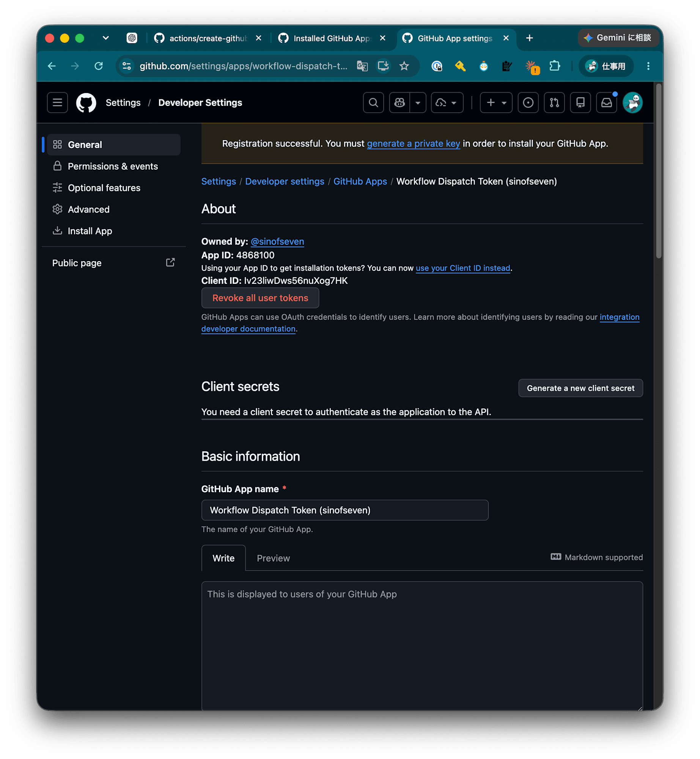Open Permissions & events sidebar item
Viewport: 700px width, 759px height.
click(113, 166)
